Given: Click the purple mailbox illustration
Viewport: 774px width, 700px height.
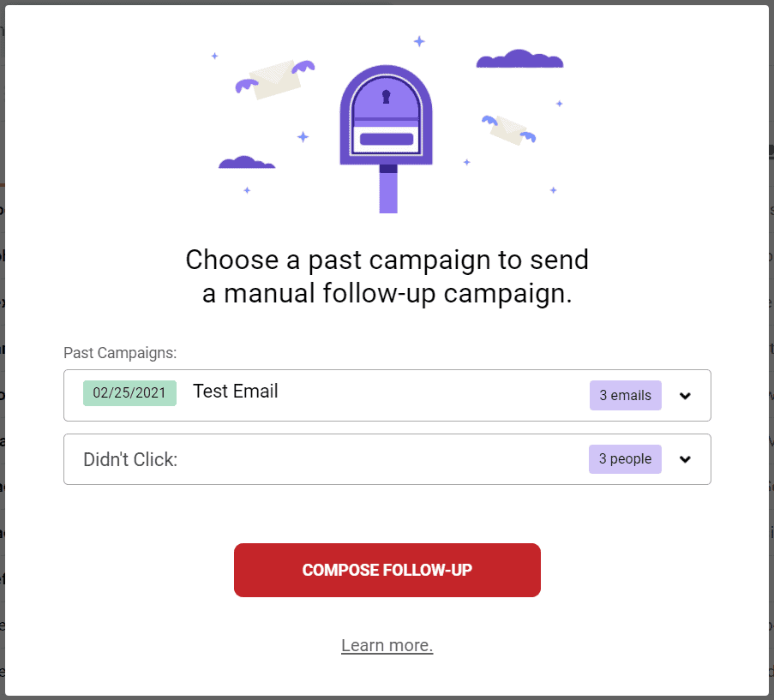Looking at the screenshot, I should [x=387, y=138].
